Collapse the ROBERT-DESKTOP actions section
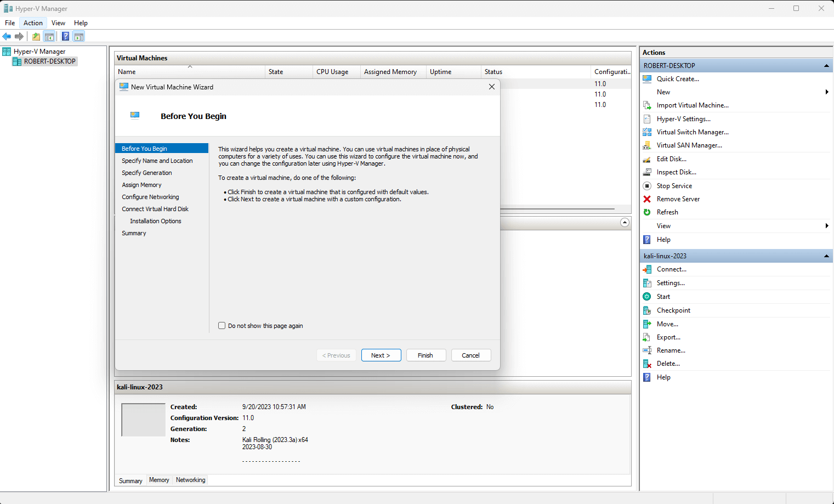 point(826,65)
